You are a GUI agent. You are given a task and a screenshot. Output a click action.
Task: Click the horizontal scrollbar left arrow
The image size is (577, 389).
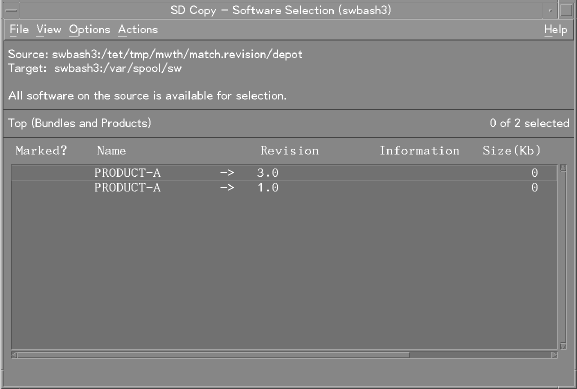pyautogui.click(x=14, y=355)
